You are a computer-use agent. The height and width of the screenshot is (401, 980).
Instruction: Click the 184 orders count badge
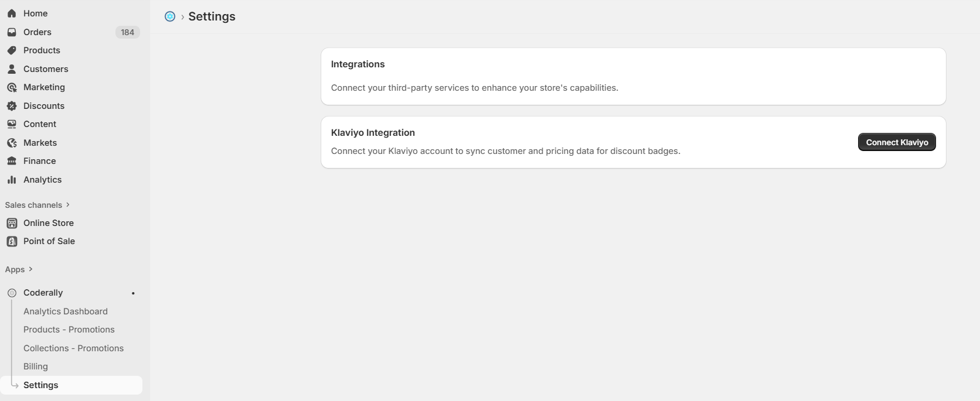click(x=127, y=32)
